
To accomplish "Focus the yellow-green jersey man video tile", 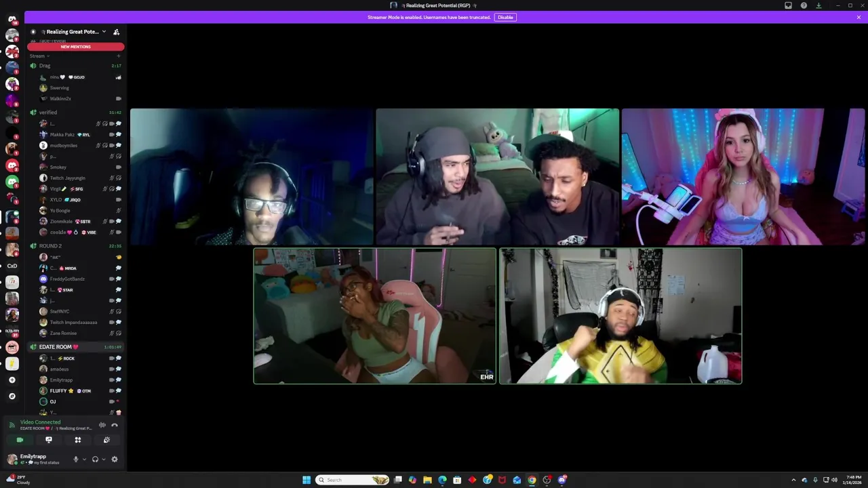I will (x=620, y=316).
